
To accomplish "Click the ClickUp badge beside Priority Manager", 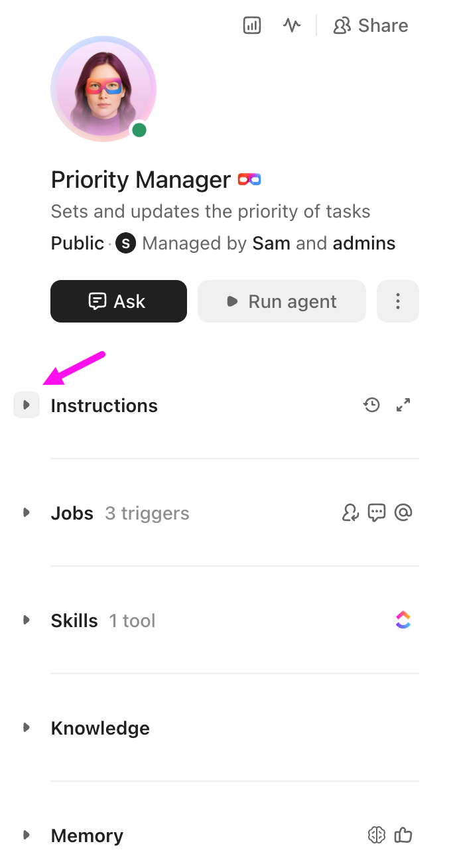I will pyautogui.click(x=249, y=179).
